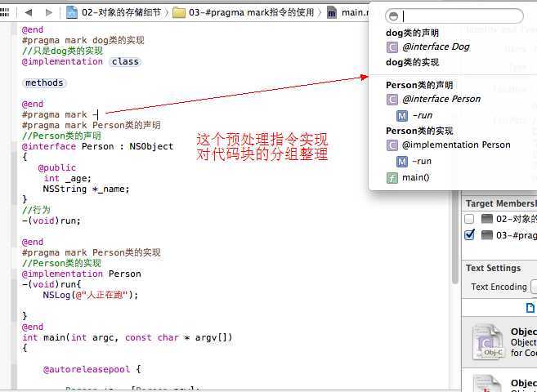Image resolution: width=537 pixels, height=392 pixels.
Task: Select the file template library icon
Action: [530, 308]
